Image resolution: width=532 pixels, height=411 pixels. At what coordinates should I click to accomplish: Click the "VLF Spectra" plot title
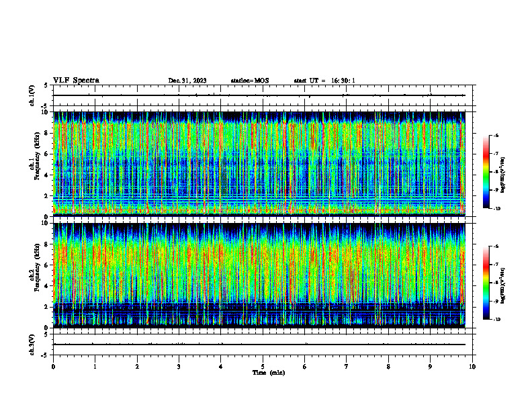[76, 81]
